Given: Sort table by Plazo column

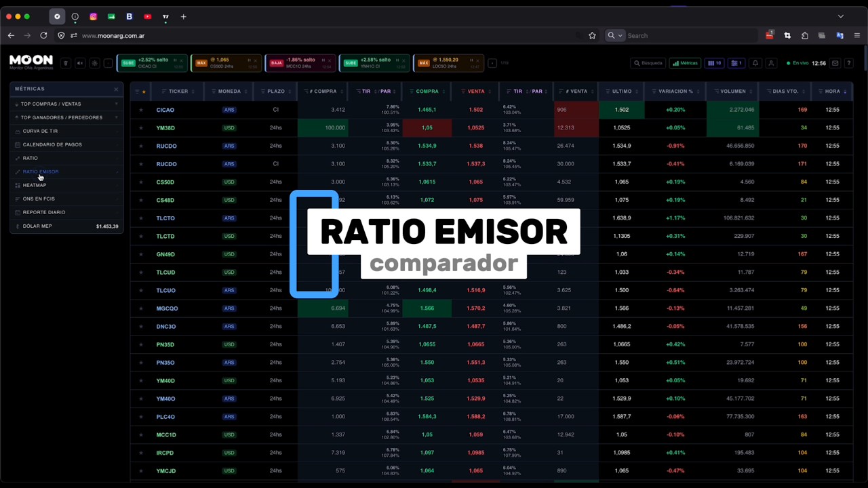Looking at the screenshot, I should click(276, 91).
